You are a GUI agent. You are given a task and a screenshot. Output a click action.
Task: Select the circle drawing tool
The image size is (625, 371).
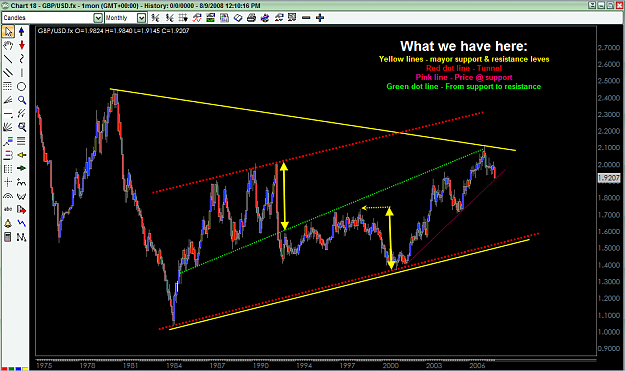click(x=22, y=86)
